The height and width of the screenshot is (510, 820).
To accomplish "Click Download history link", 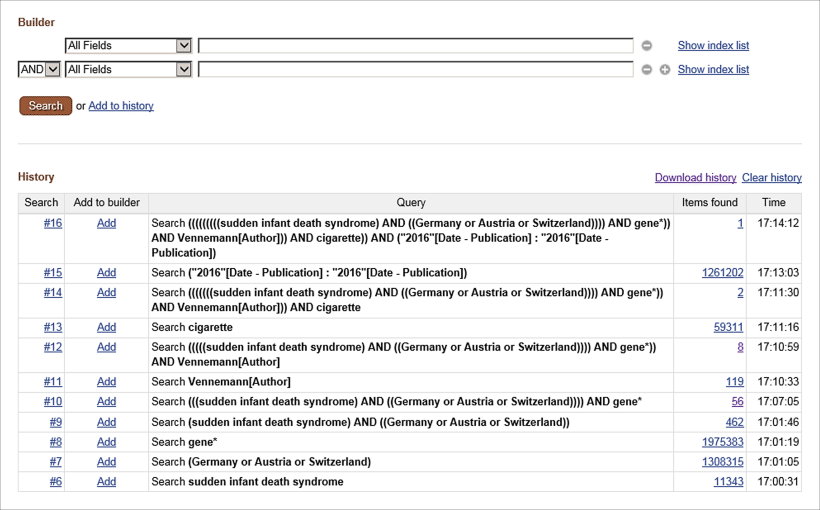I will (696, 178).
